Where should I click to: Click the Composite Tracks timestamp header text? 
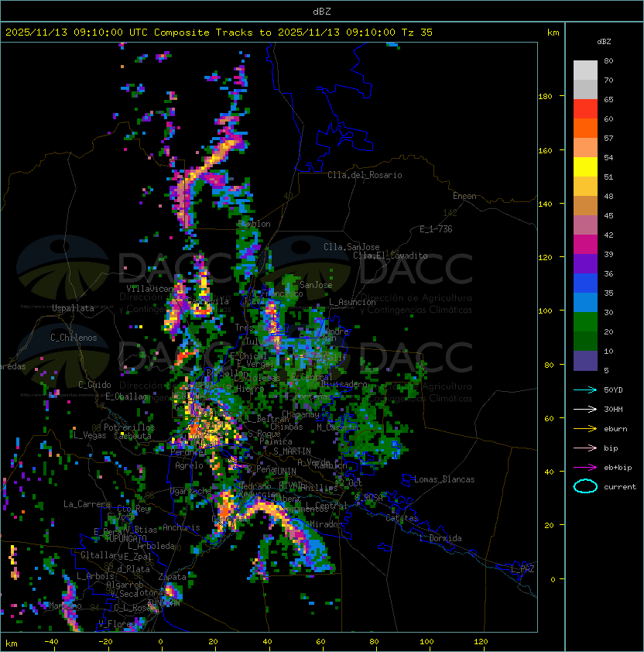click(219, 33)
